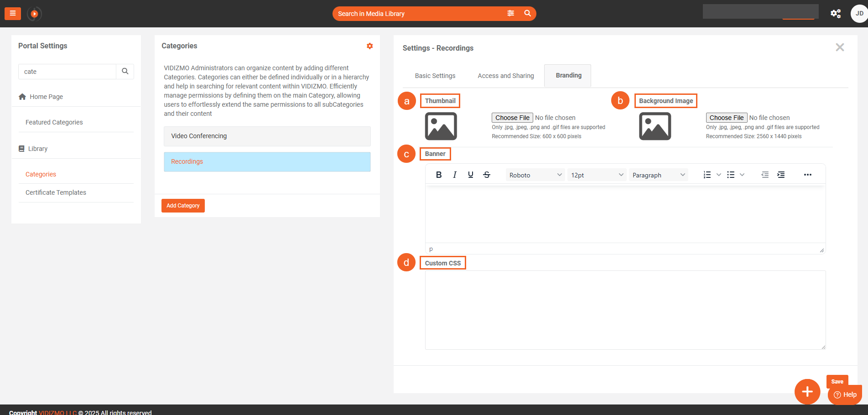Click inside the Custom CSS text area
This screenshot has height=415, width=868.
tap(625, 310)
